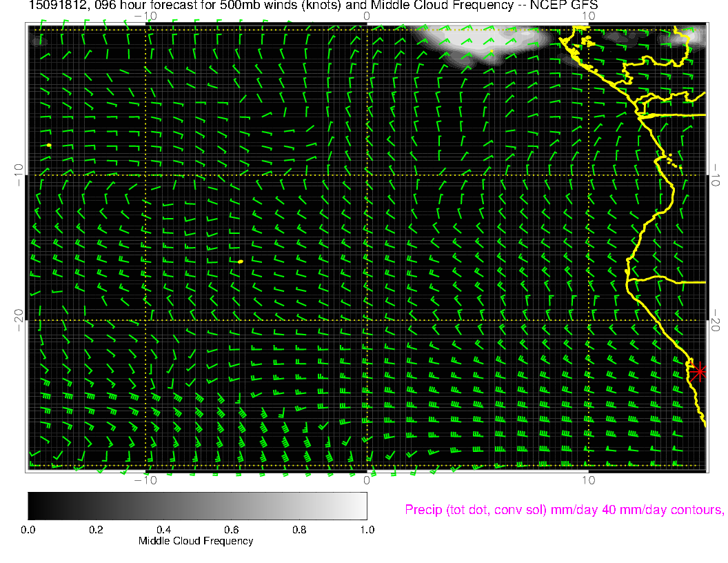Click the 0.4 colorbar tick label
This screenshot has height=563, width=728.
[163, 530]
